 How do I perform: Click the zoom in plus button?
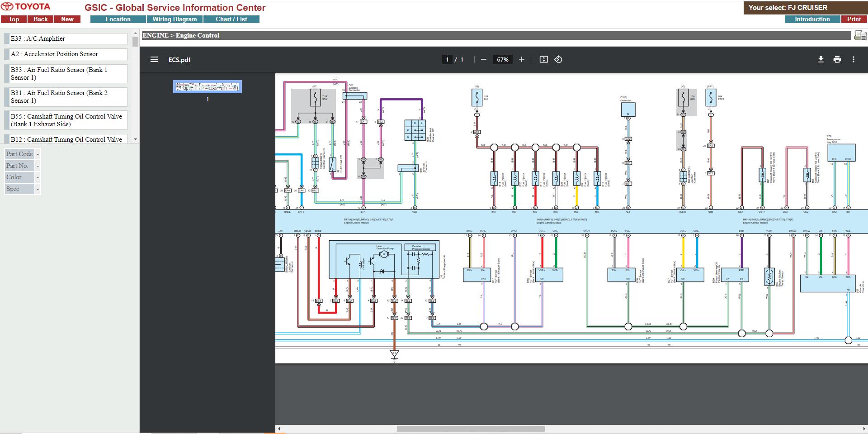522,59
